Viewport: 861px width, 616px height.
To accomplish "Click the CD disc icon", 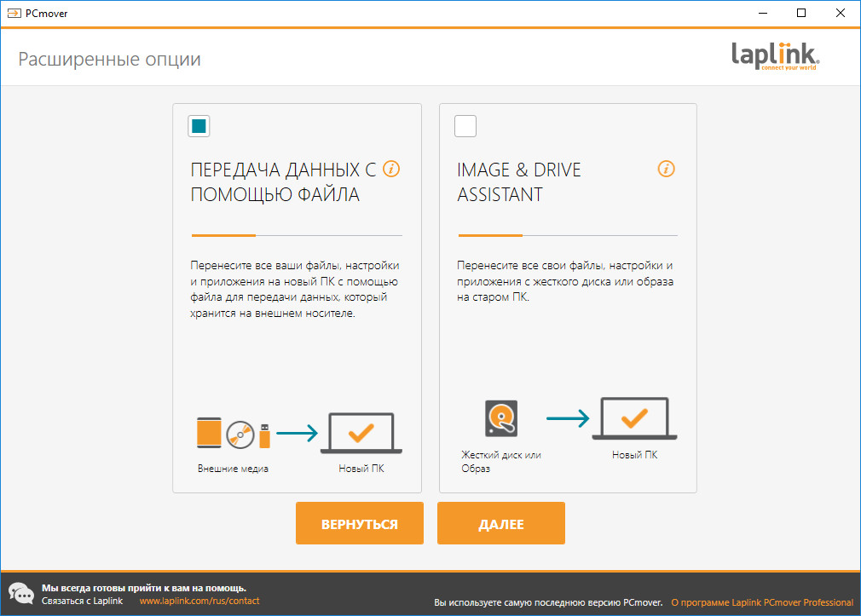I will 240,435.
